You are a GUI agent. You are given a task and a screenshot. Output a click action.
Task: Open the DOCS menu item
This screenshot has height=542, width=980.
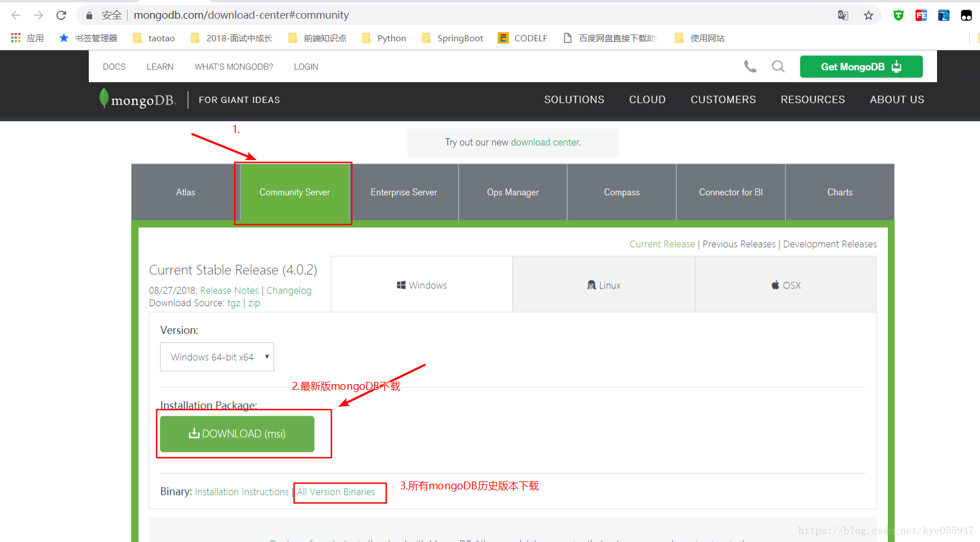click(x=114, y=67)
